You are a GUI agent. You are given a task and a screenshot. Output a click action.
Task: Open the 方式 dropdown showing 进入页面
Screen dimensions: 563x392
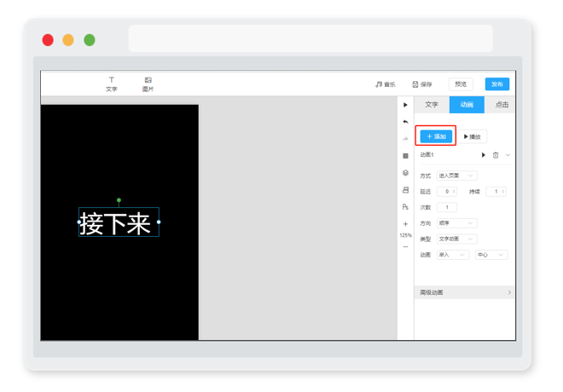(x=456, y=176)
